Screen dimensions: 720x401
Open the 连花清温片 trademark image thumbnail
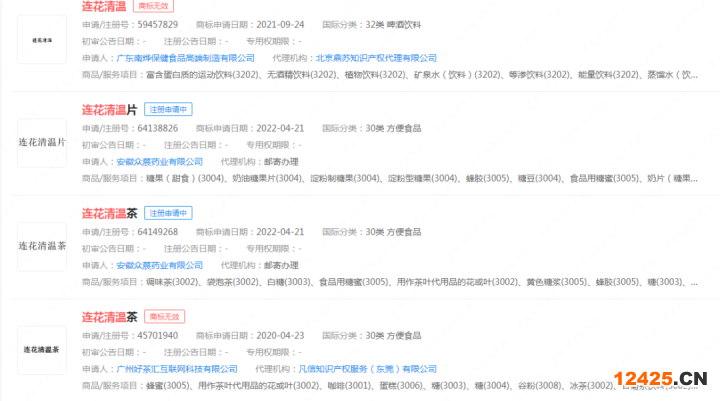pyautogui.click(x=42, y=143)
